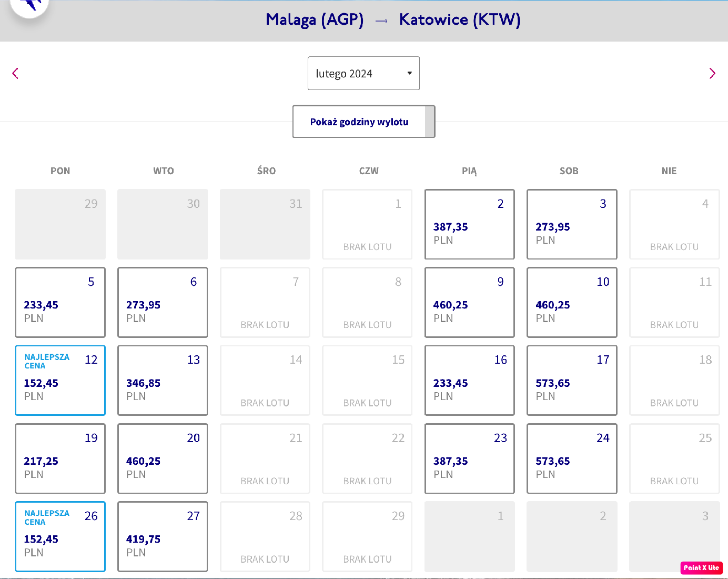Choose best price flight on February 26
The height and width of the screenshot is (579, 728).
point(60,536)
